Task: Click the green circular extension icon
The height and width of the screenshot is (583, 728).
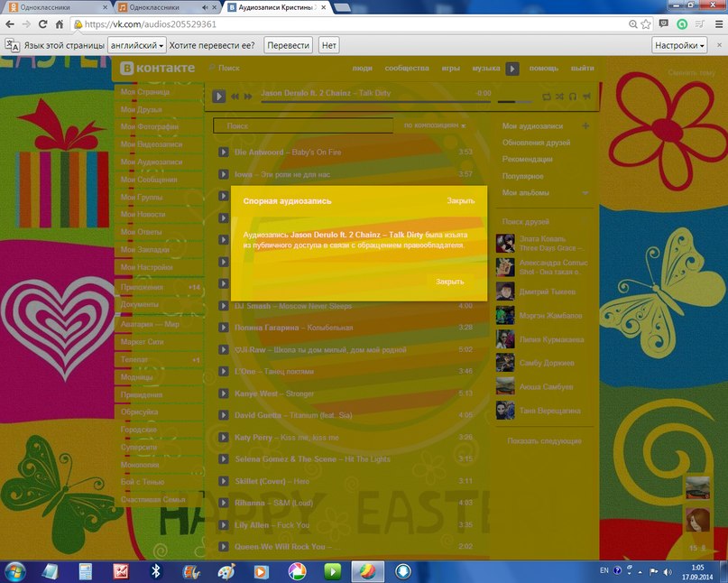Action: coord(682,24)
